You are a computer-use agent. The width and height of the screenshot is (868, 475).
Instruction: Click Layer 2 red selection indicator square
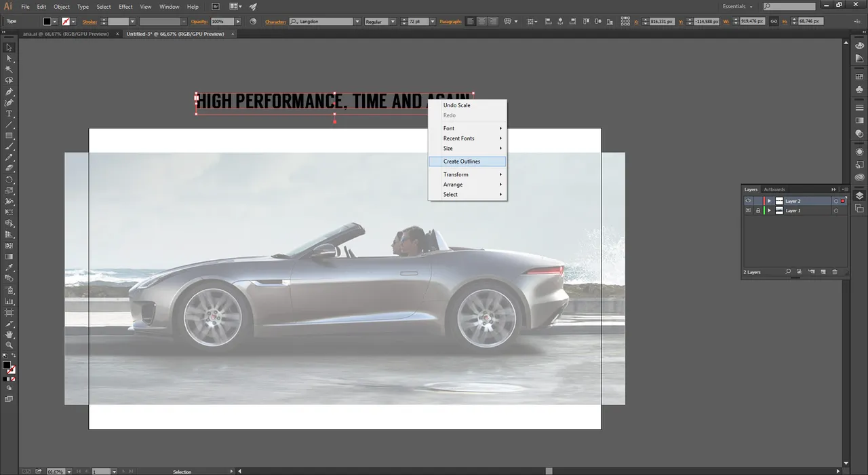point(843,201)
